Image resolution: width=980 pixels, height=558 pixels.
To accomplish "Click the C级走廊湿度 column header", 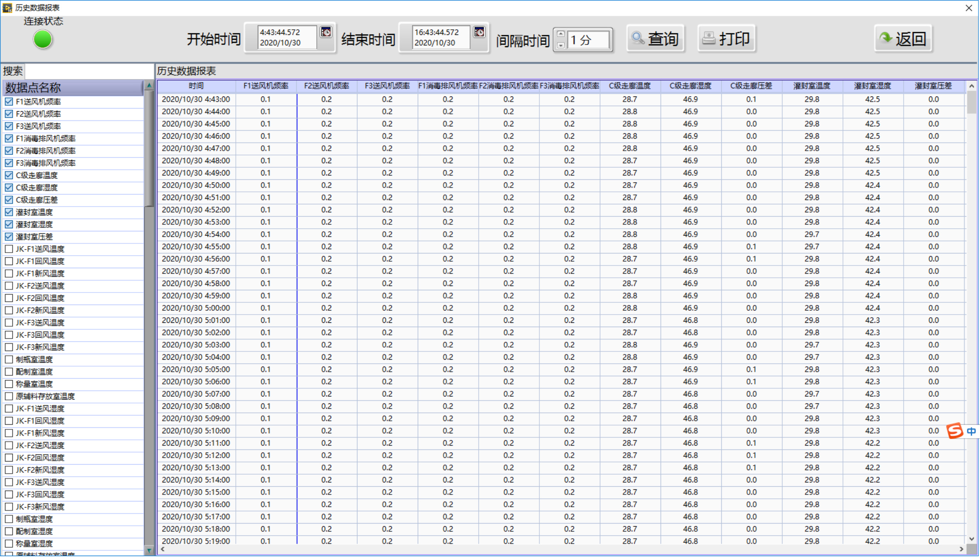I will (691, 86).
